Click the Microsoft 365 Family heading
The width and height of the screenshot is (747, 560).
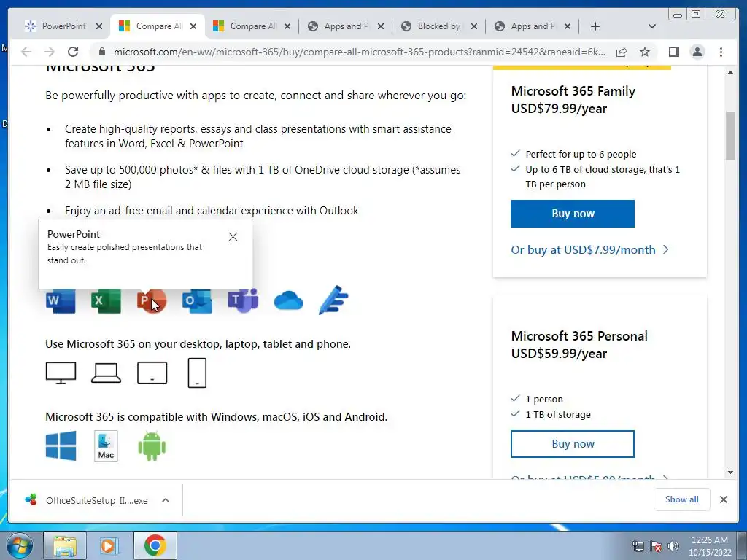coord(573,91)
